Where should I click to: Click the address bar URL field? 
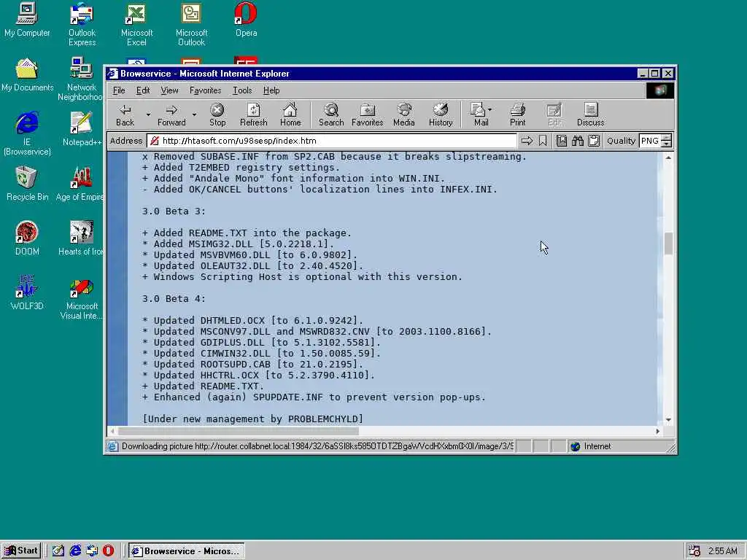pyautogui.click(x=332, y=141)
